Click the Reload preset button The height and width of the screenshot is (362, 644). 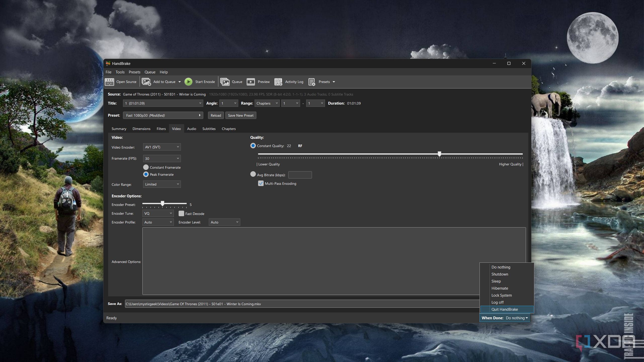216,115
